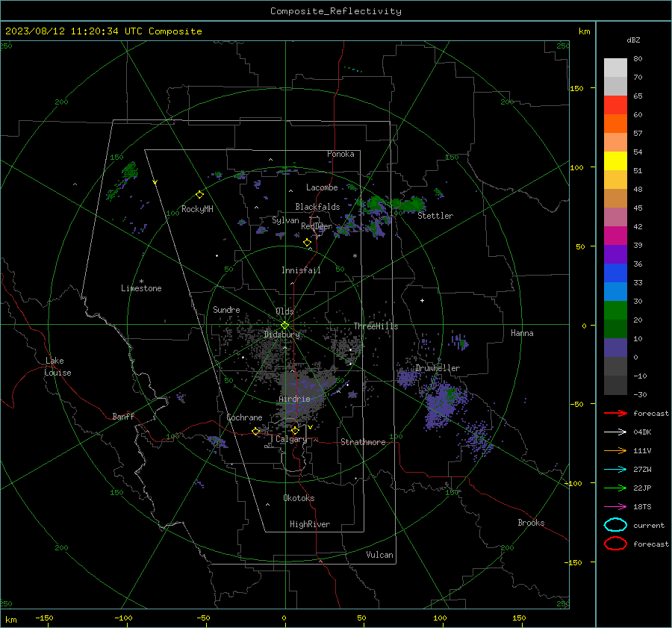Click the yellow diamond marker below RedDeer
The width and height of the screenshot is (672, 628).
tap(307, 243)
